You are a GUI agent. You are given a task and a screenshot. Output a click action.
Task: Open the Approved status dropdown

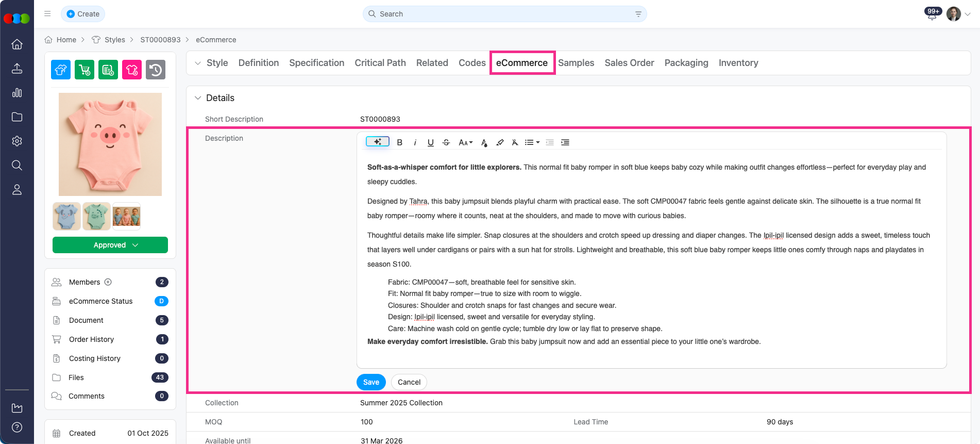(110, 245)
